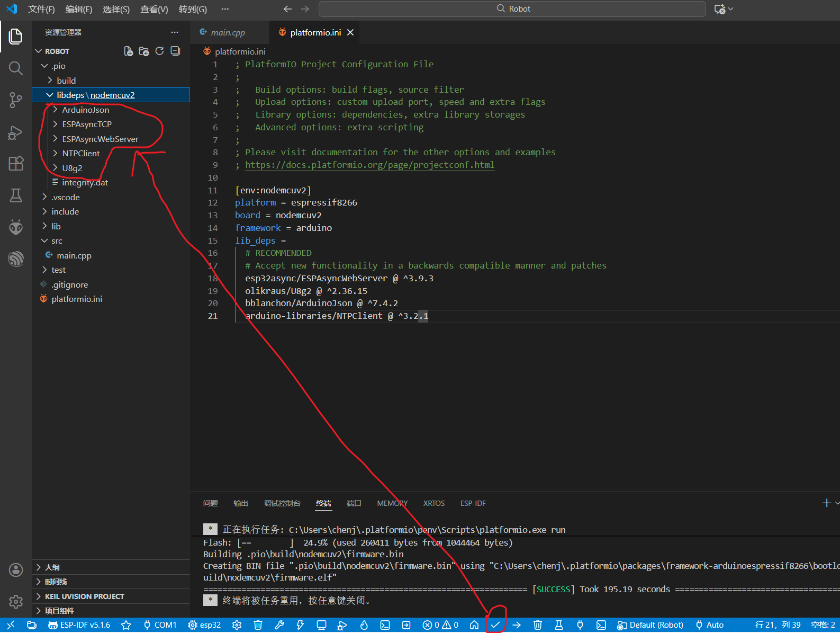Click ESP-IDF build-flash-monitor flame icon

click(364, 625)
